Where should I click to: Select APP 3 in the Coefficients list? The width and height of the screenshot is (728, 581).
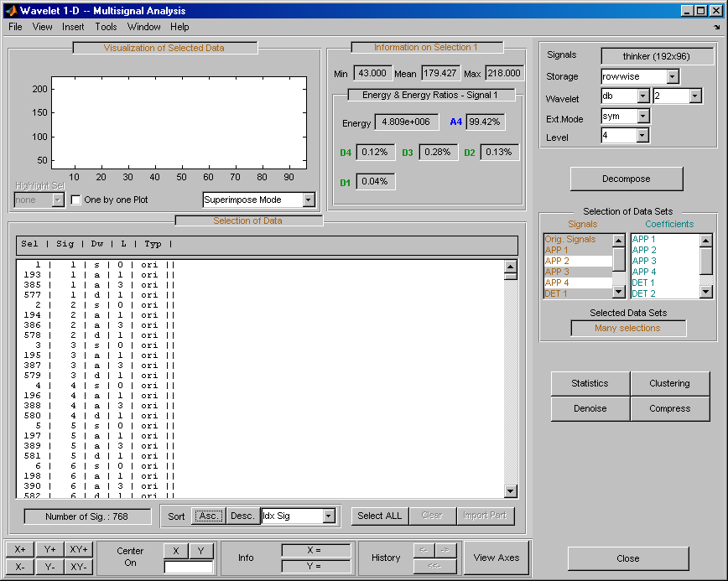click(x=645, y=261)
